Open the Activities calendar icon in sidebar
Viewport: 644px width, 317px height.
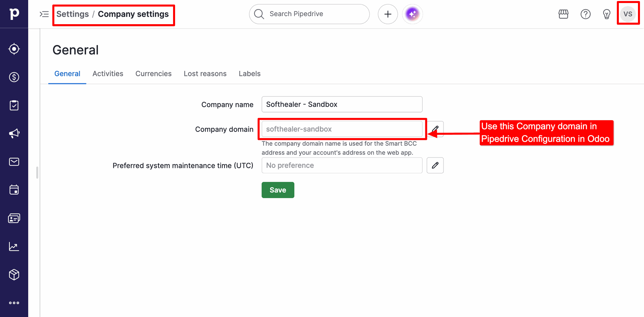pos(14,190)
